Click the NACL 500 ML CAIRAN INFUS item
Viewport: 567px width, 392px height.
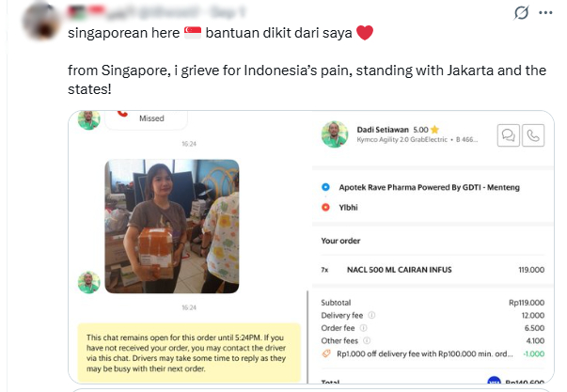point(400,270)
